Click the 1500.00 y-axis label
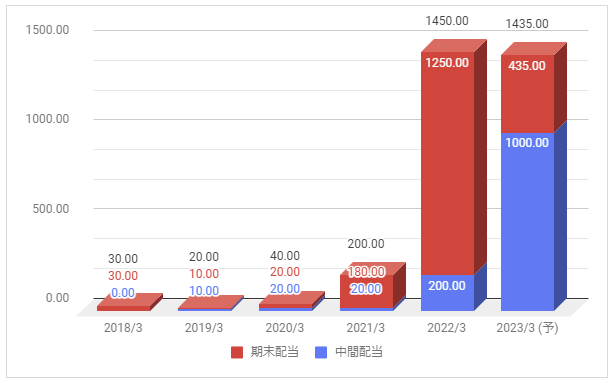This screenshot has height=383, width=613. pyautogui.click(x=47, y=30)
